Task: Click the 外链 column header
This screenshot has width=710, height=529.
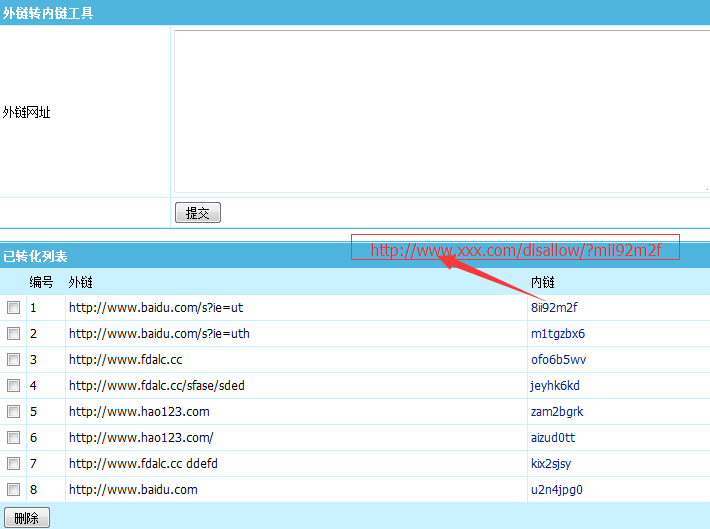Action: [81, 282]
